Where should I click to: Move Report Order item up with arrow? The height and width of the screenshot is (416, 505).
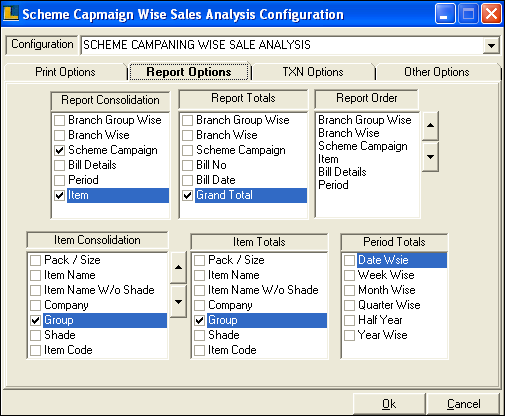click(430, 126)
